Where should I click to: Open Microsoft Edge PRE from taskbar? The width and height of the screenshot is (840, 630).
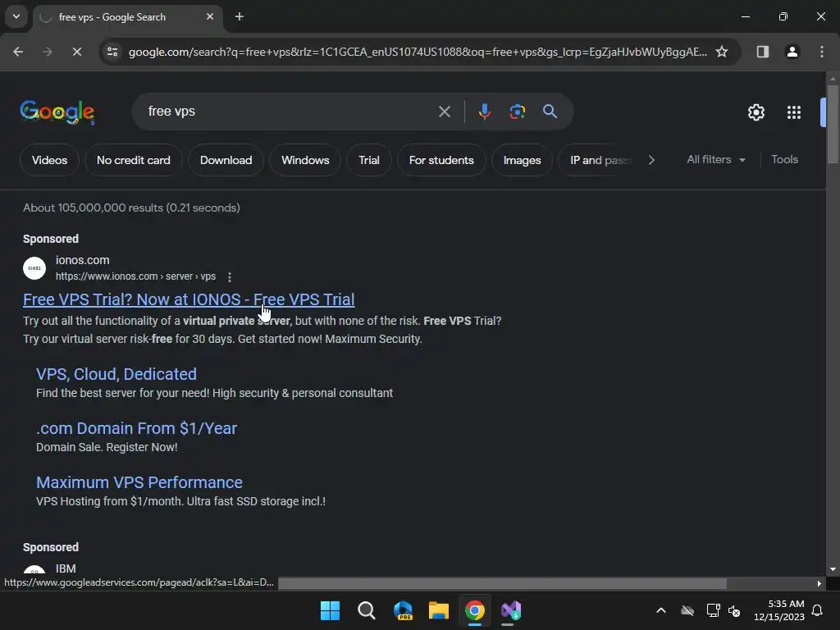click(403, 610)
